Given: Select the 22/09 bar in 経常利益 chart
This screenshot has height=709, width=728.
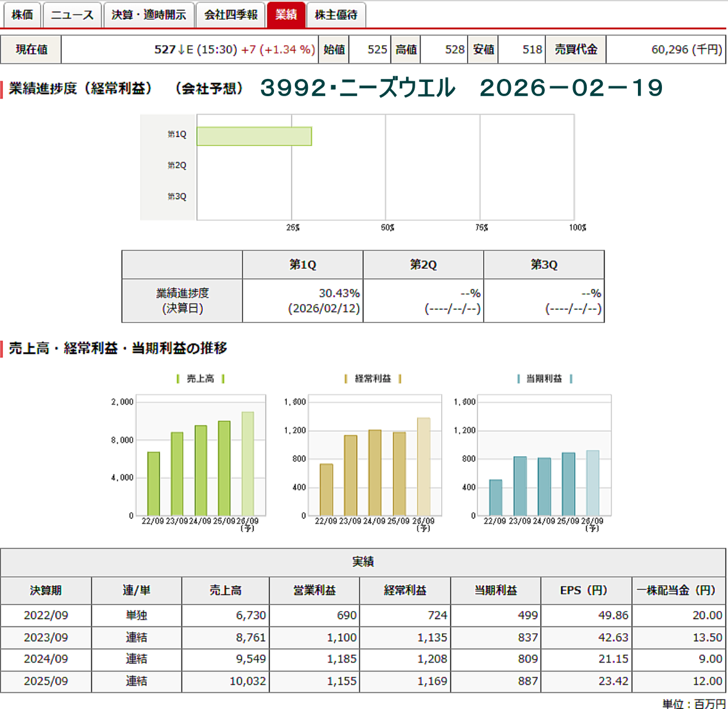Looking at the screenshot, I should (326, 490).
